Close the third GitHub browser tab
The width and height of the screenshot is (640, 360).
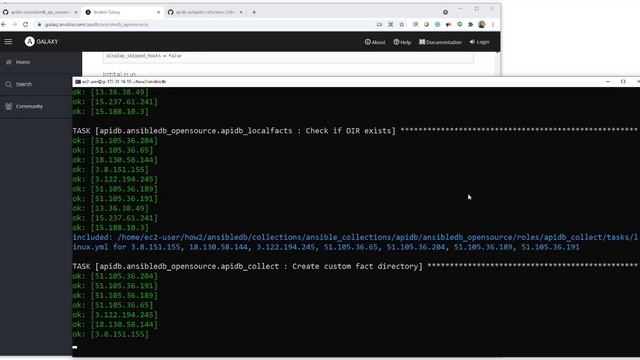[241, 12]
